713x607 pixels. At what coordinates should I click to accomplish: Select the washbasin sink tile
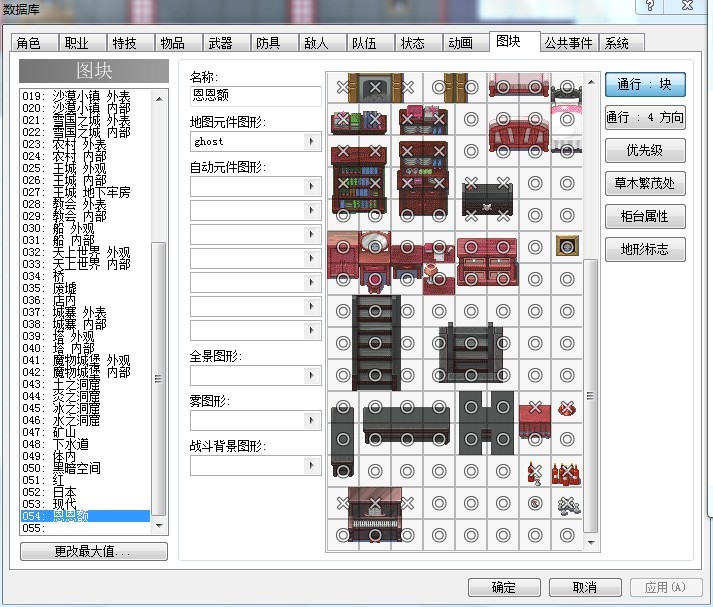pos(375,246)
